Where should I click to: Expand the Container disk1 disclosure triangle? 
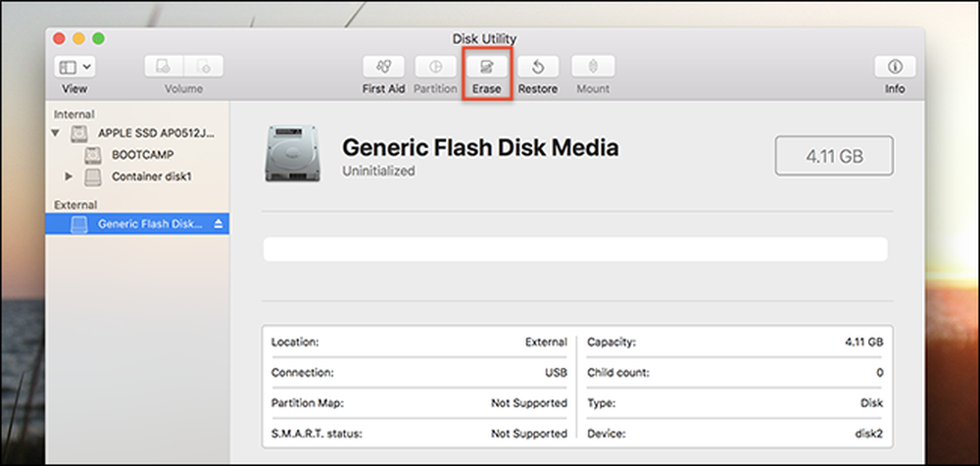coord(69,177)
